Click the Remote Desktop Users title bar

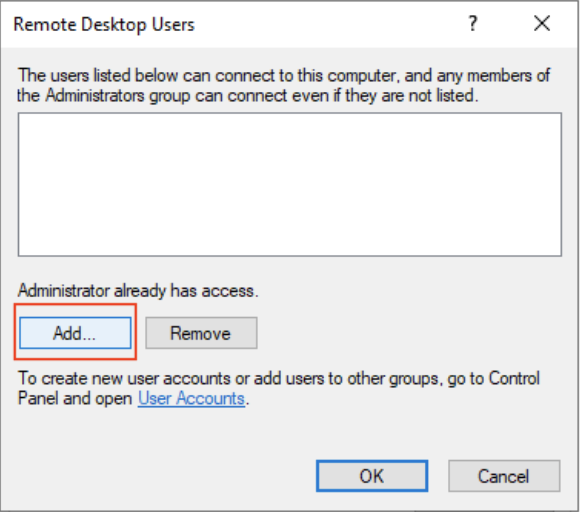coord(104,24)
